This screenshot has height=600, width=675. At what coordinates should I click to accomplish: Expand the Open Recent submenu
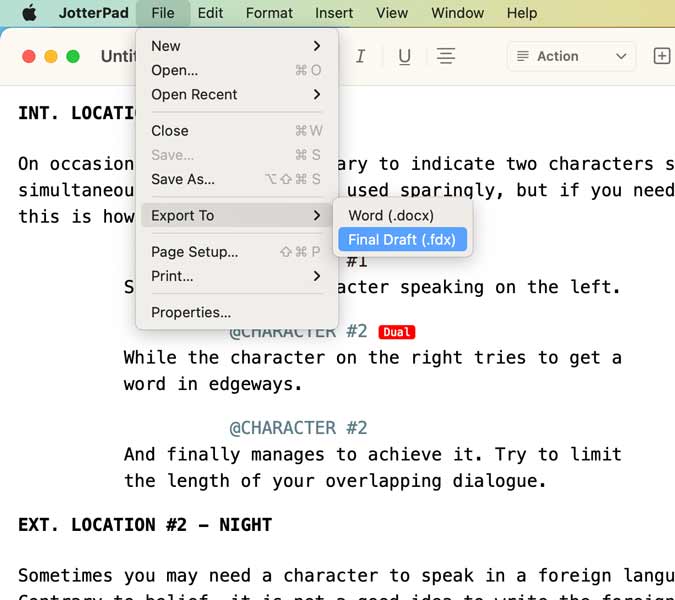coord(236,94)
